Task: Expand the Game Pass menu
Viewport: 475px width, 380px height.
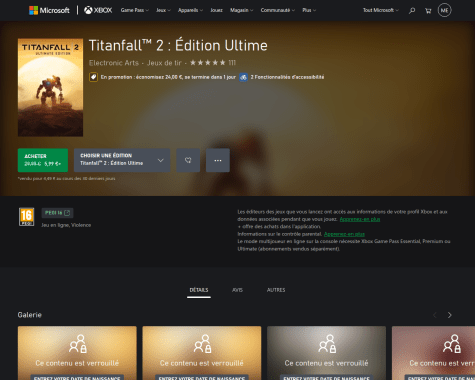Action: 135,10
